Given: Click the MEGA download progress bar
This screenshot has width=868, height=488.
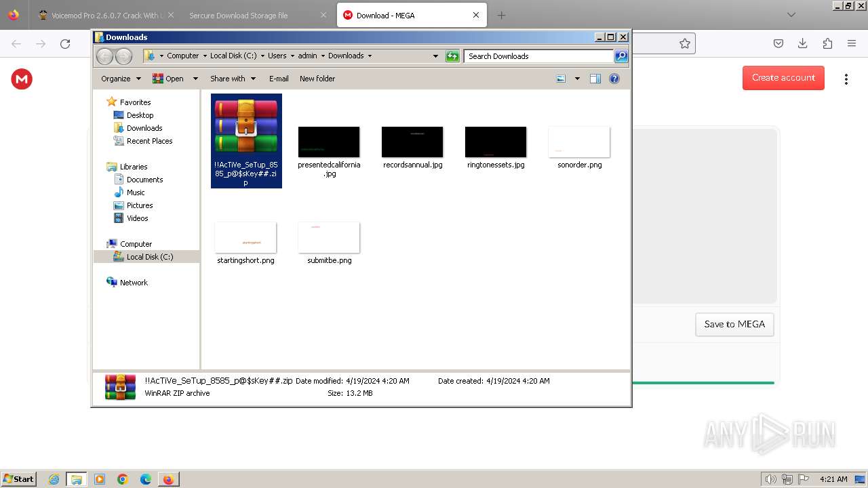Looking at the screenshot, I should coord(703,383).
